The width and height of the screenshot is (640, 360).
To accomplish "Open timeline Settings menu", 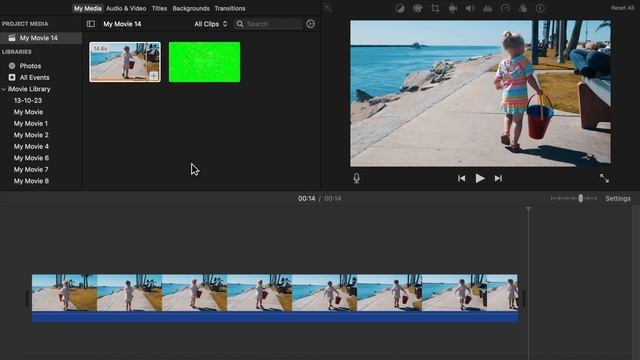I will click(618, 198).
